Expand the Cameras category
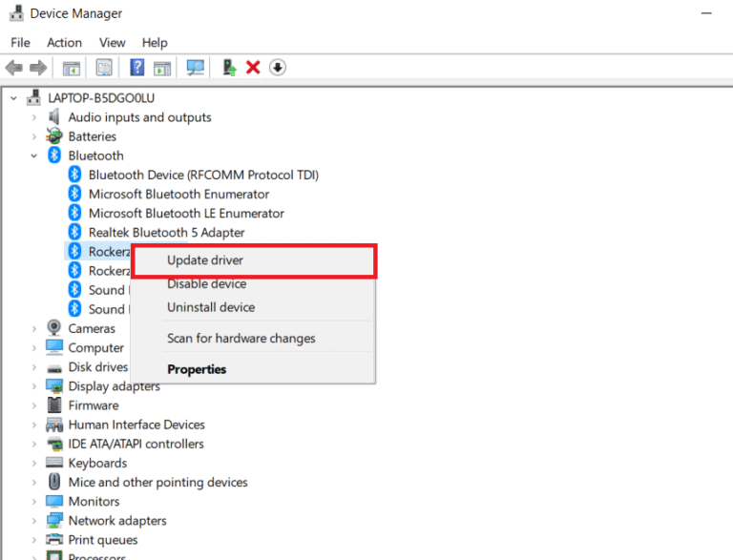733x560 pixels. point(34,328)
